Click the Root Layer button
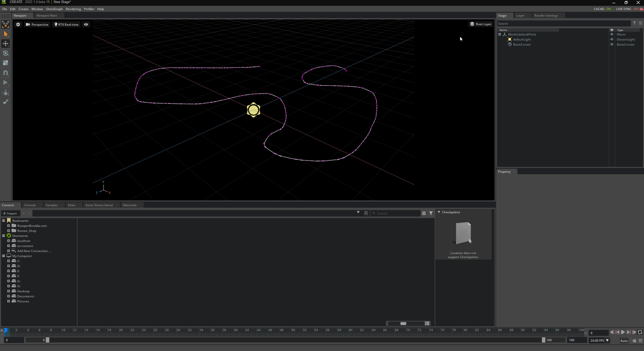The width and height of the screenshot is (644, 351). tap(481, 24)
